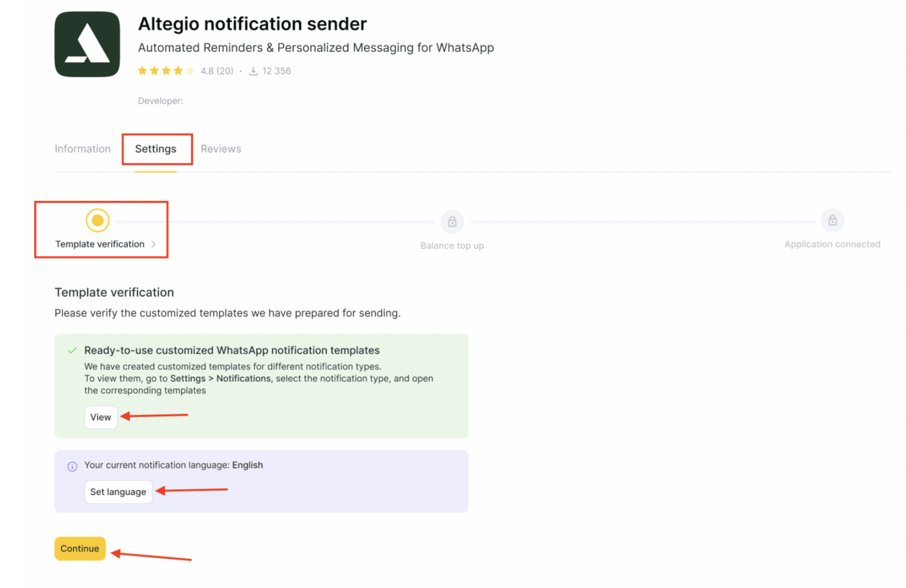This screenshot has height=588, width=906.
Task: Expand Template verification step chevron
Action: tap(153, 244)
